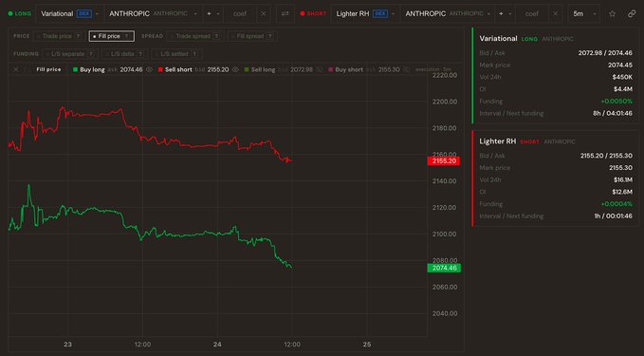Image resolution: width=644 pixels, height=356 pixels.
Task: Show hidden Sell long series eye
Action: (x=319, y=69)
